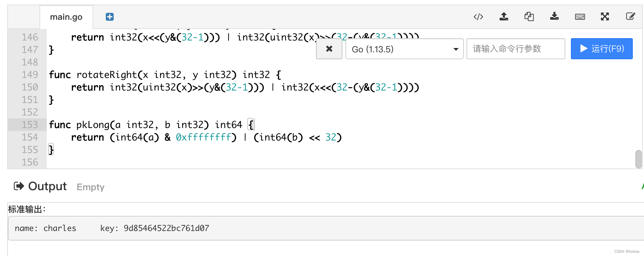Click the edit pencil icon
This screenshot has width=644, height=256.
click(x=631, y=16)
